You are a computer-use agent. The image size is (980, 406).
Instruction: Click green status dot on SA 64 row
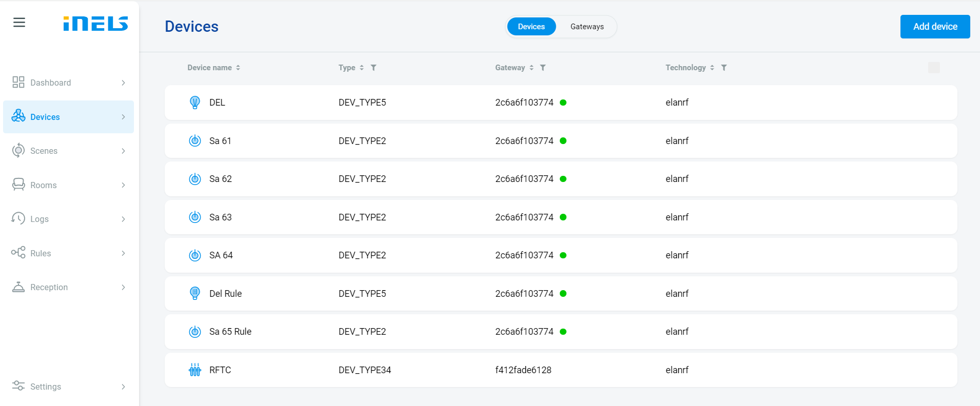click(563, 255)
